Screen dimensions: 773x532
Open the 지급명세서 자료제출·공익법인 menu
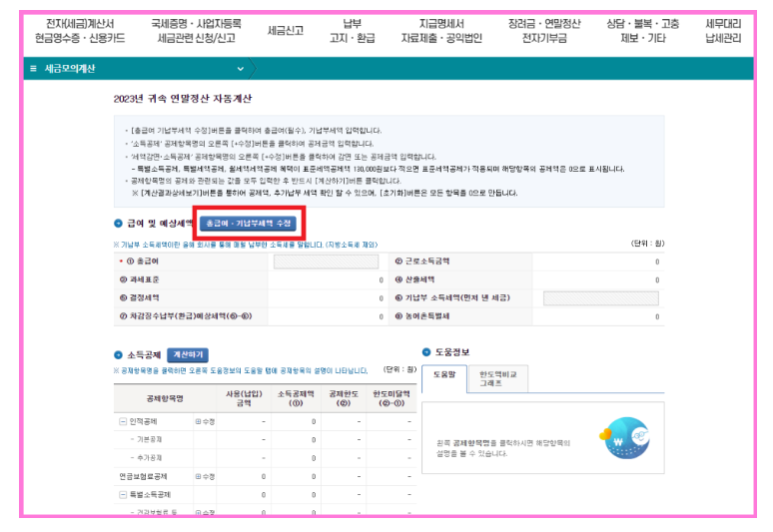point(441,31)
